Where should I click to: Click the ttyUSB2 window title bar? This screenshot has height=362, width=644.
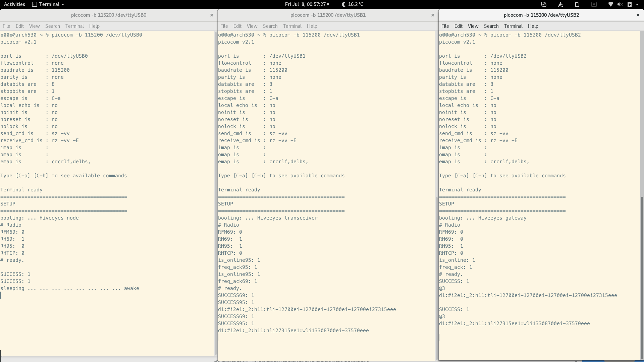541,15
